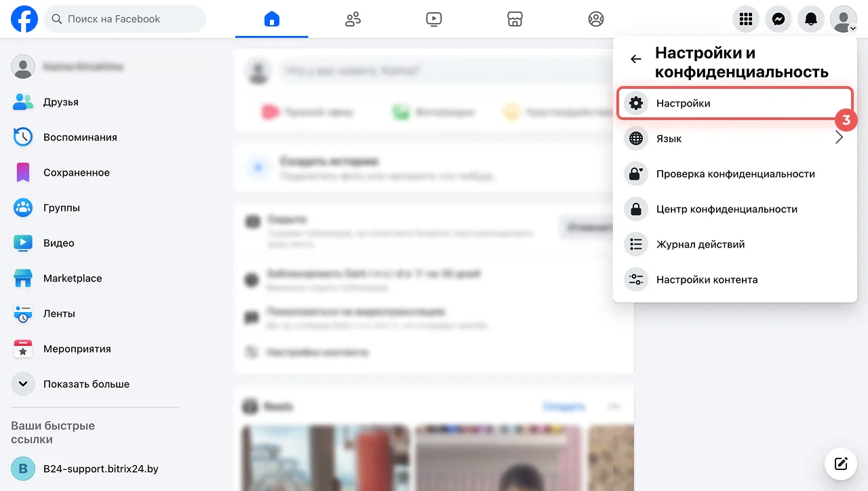Switch to the Video tab in top bar

coord(434,19)
